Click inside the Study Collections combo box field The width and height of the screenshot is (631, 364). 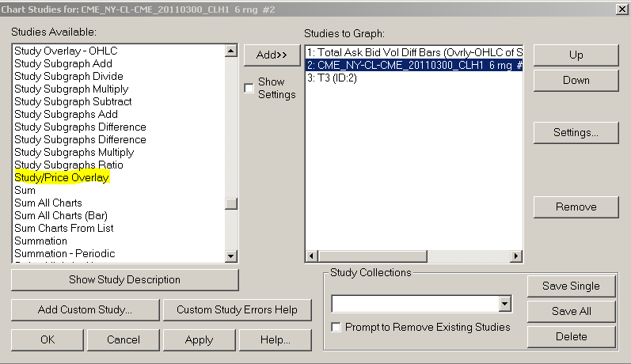tap(416, 304)
